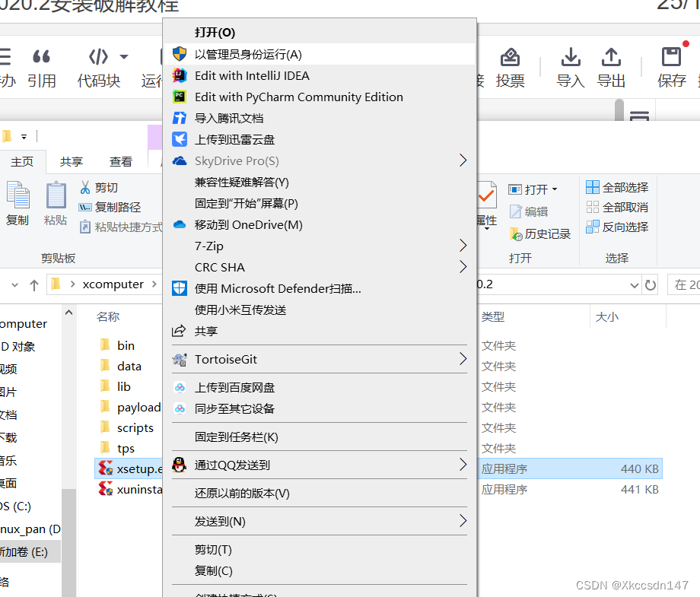Click the refresh button beside address bar
This screenshot has height=597, width=700.
pyautogui.click(x=651, y=284)
